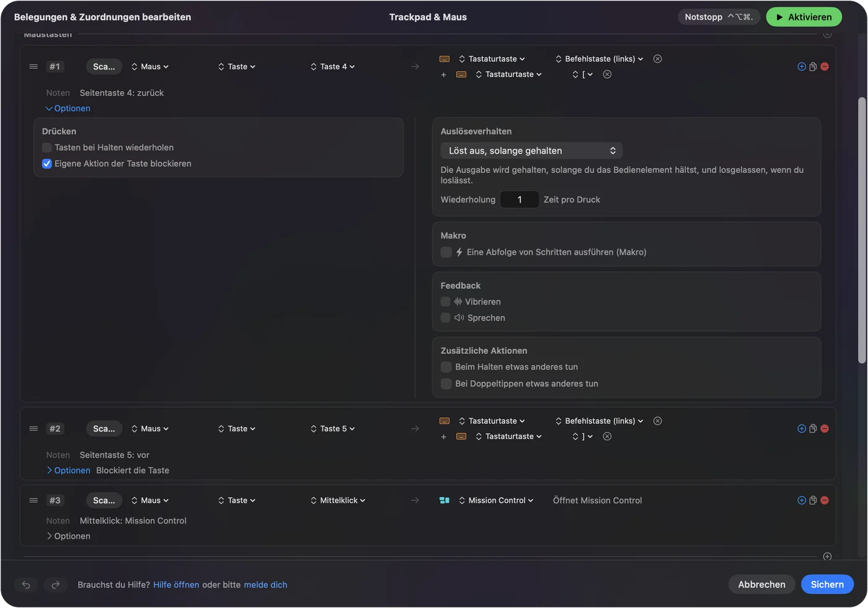Image resolution: width=868 pixels, height=608 pixels.
Task: Click the melde dich link
Action: pyautogui.click(x=265, y=584)
